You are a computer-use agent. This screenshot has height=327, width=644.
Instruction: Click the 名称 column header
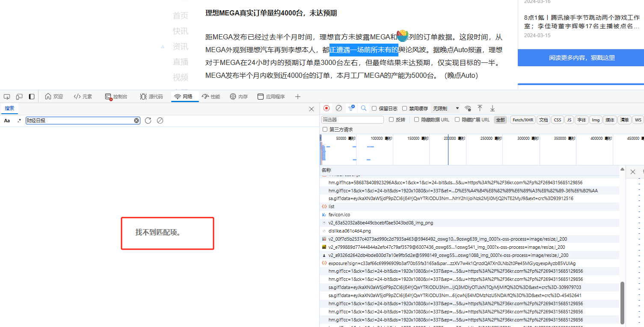469,170
